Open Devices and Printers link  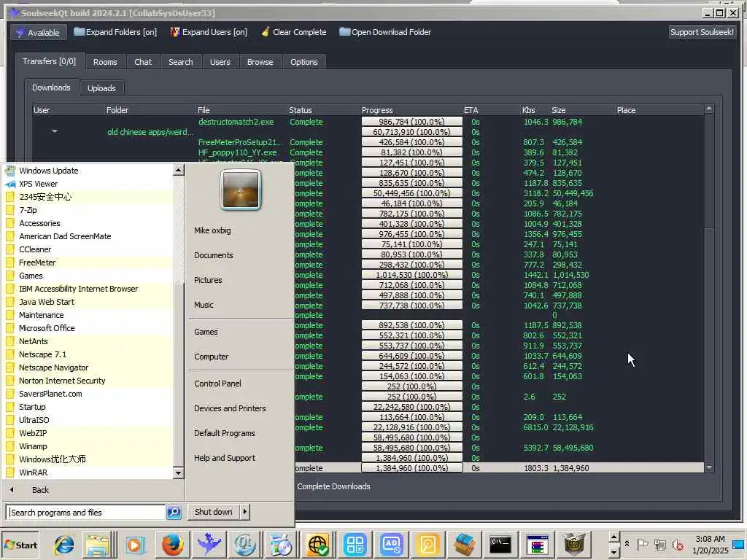tap(230, 408)
